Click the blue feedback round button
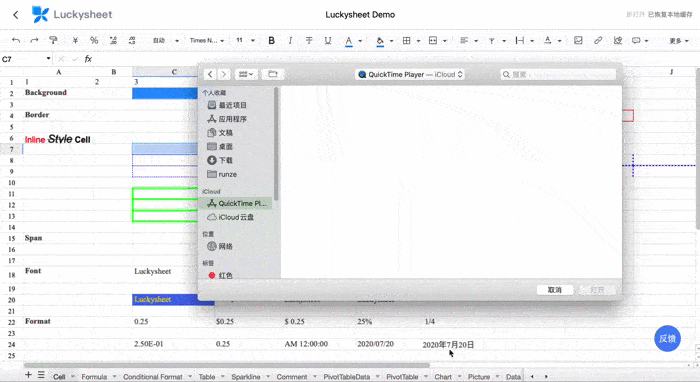The width and height of the screenshot is (700, 382). point(667,339)
